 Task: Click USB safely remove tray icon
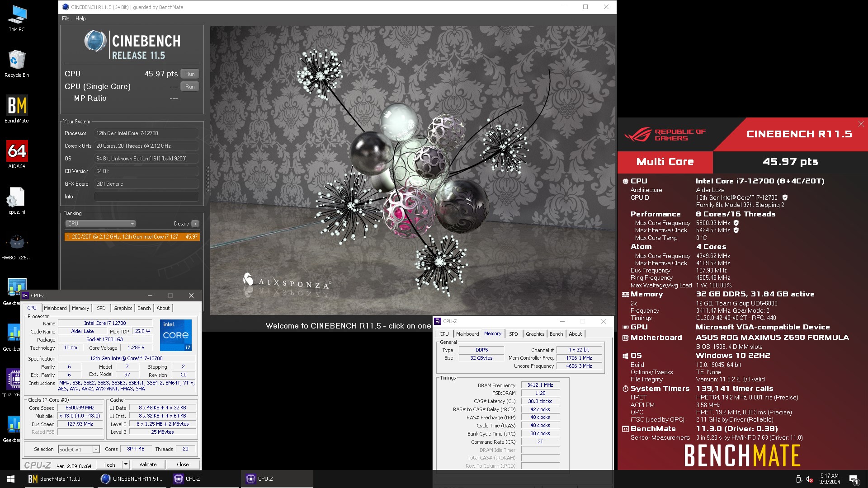tap(798, 479)
